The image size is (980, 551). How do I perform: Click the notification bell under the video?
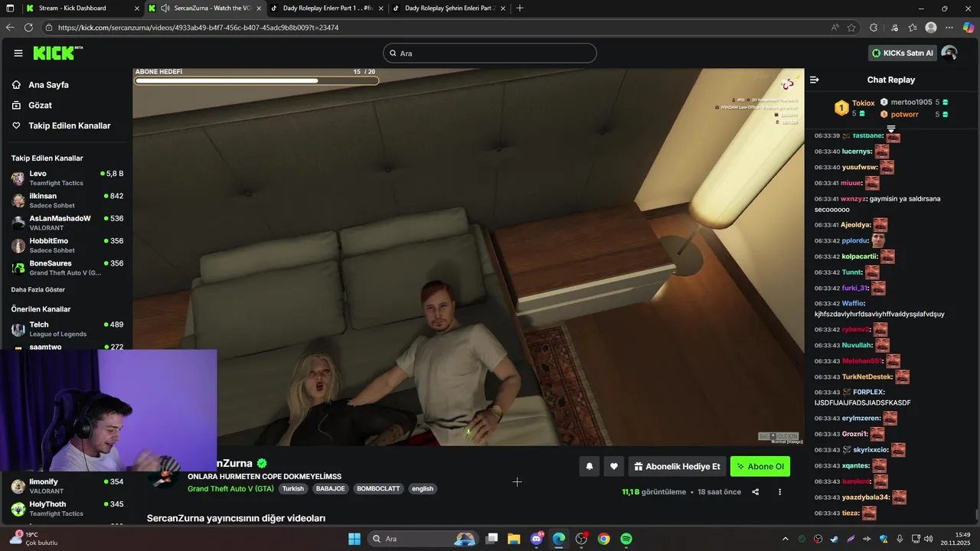[x=589, y=466]
